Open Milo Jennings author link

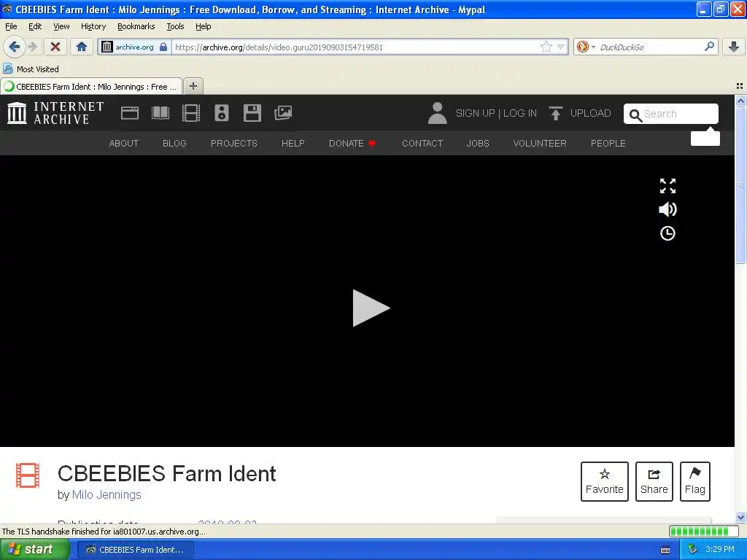(x=107, y=495)
